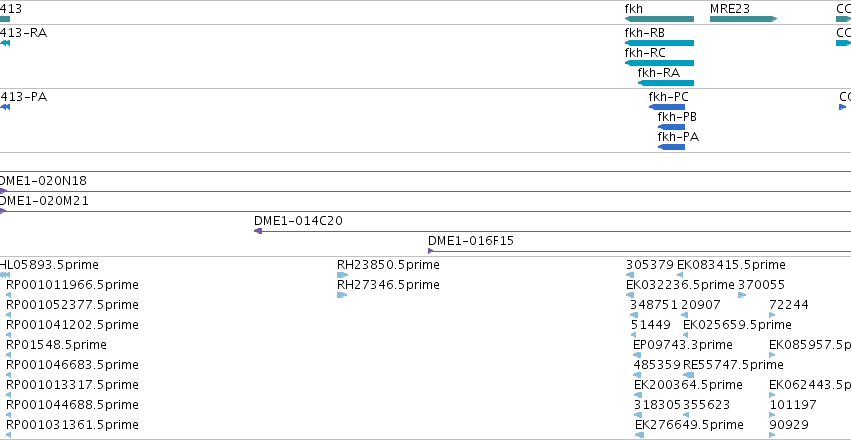851x440 pixels.
Task: Select the DME1-020M21 clone line
Action: (x=426, y=211)
